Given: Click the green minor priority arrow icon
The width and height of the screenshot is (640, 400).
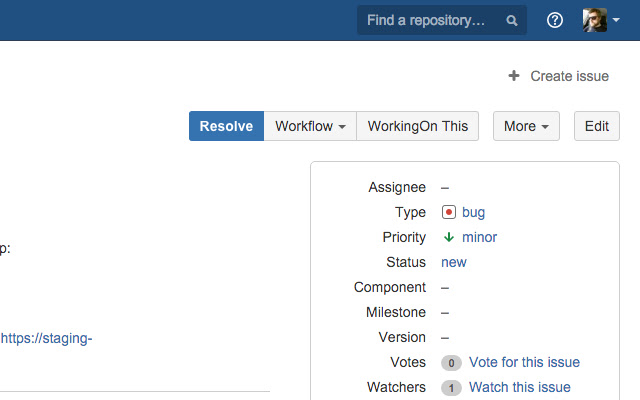Looking at the screenshot, I should [449, 237].
